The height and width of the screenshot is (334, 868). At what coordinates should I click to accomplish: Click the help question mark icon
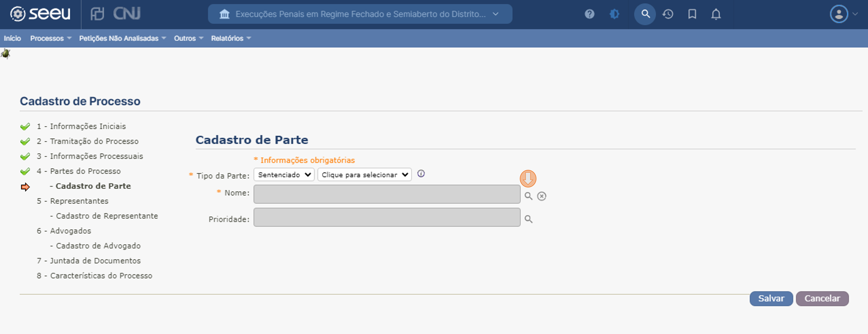click(589, 14)
